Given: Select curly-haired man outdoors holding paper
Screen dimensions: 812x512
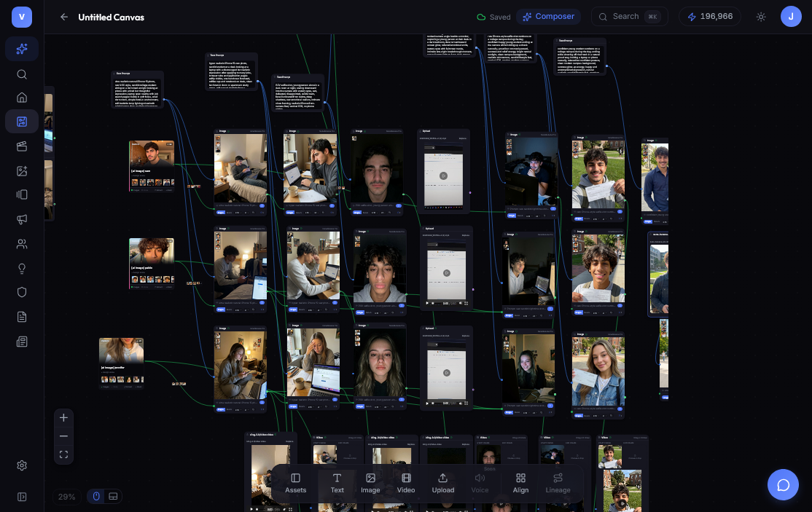Looking at the screenshot, I should (598, 269).
